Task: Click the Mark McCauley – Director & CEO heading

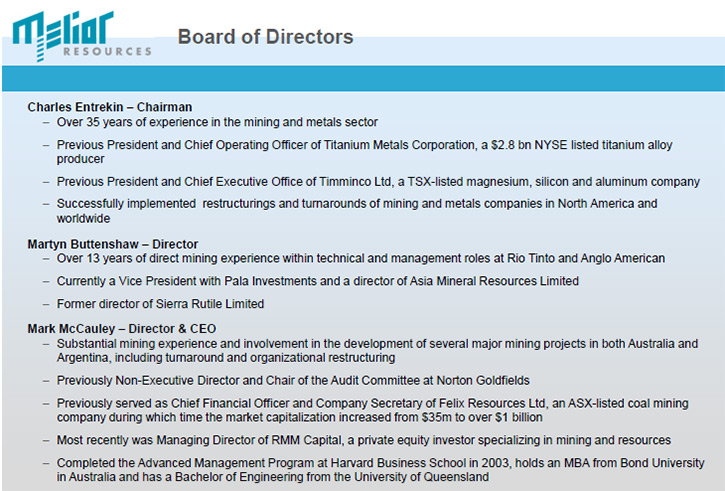Action: click(122, 329)
